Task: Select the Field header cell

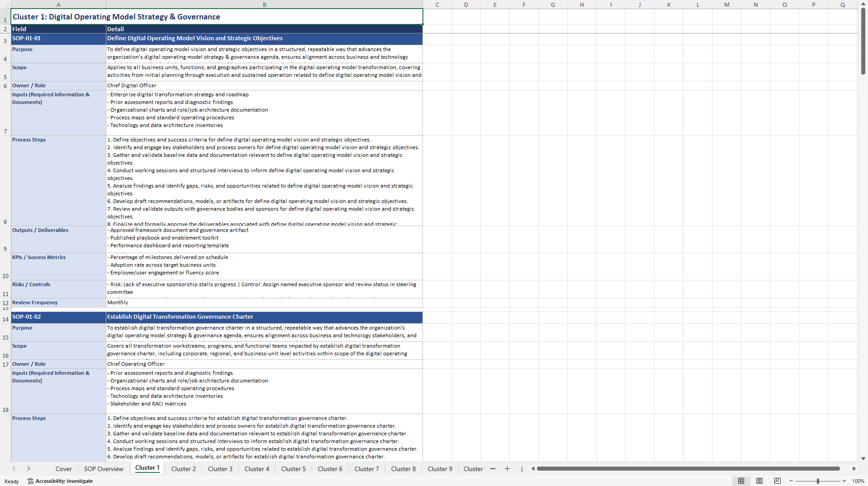Action: click(x=58, y=29)
